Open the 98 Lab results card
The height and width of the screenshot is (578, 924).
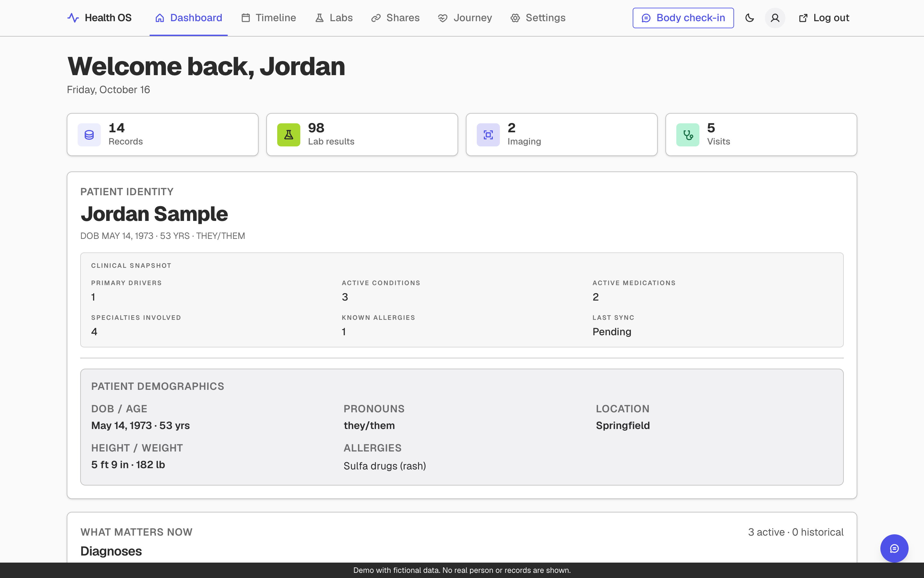pos(362,135)
